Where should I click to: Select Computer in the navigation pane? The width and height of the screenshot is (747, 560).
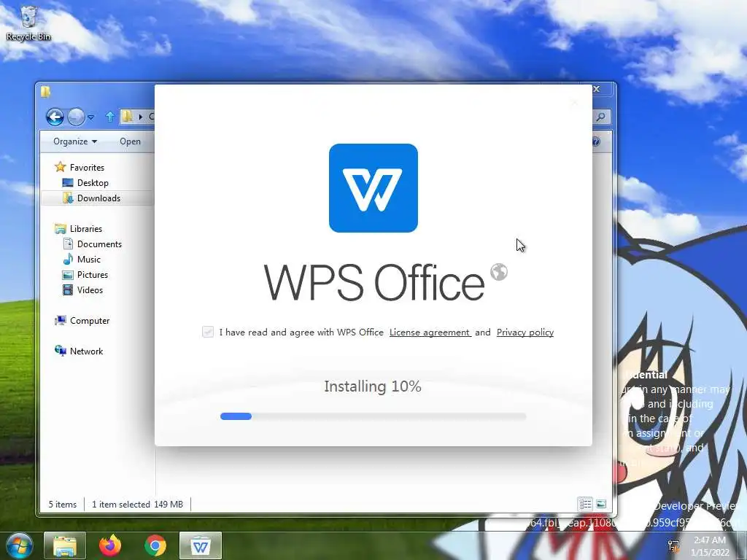pos(90,321)
